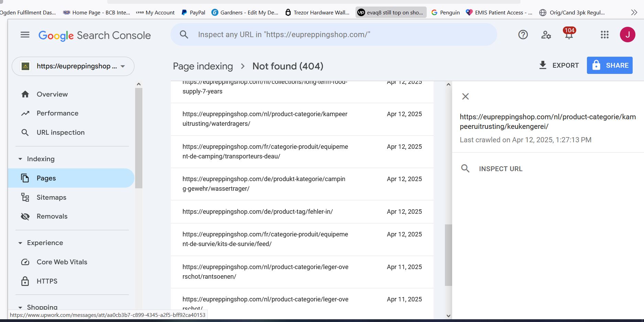Click the list's scroll-down arrow
Screen dimensions: 644x322
(x=448, y=315)
